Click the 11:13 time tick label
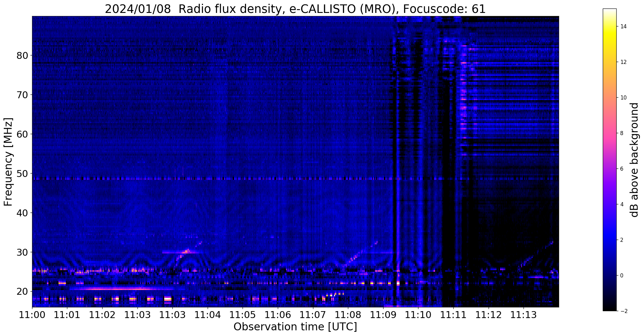Screen dimensions: 644x336 [524, 315]
